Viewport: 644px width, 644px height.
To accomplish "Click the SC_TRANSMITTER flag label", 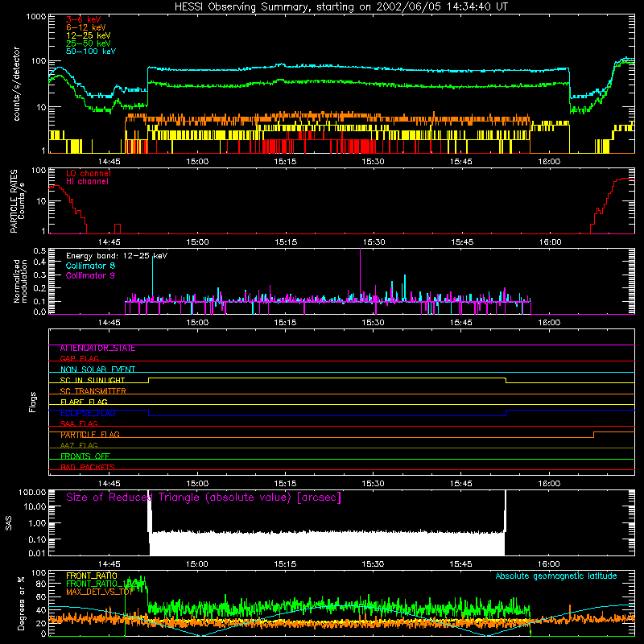I will click(93, 391).
